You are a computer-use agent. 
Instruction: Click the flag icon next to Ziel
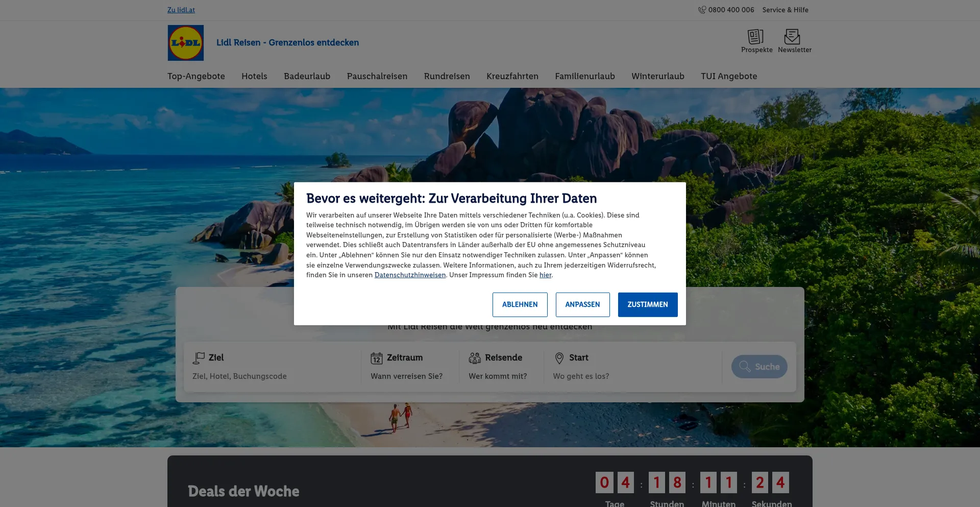pos(199,358)
